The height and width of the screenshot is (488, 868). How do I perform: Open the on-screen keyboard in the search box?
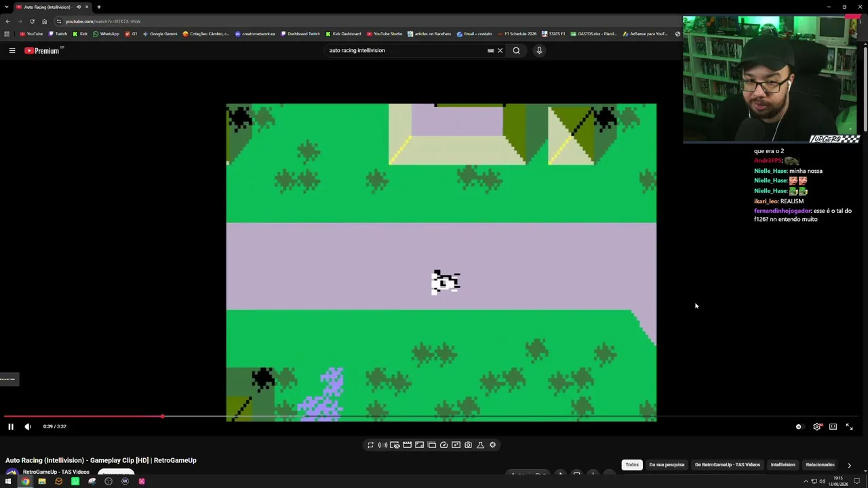pos(491,50)
